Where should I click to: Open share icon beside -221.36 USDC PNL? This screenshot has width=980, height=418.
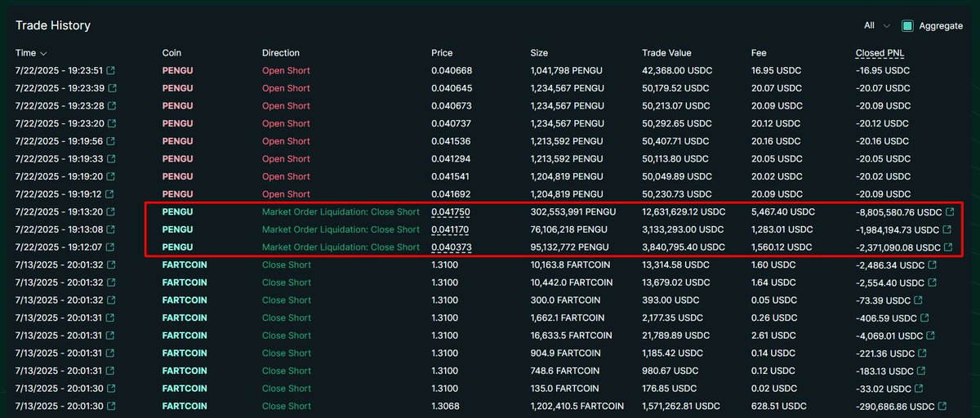(x=921, y=354)
